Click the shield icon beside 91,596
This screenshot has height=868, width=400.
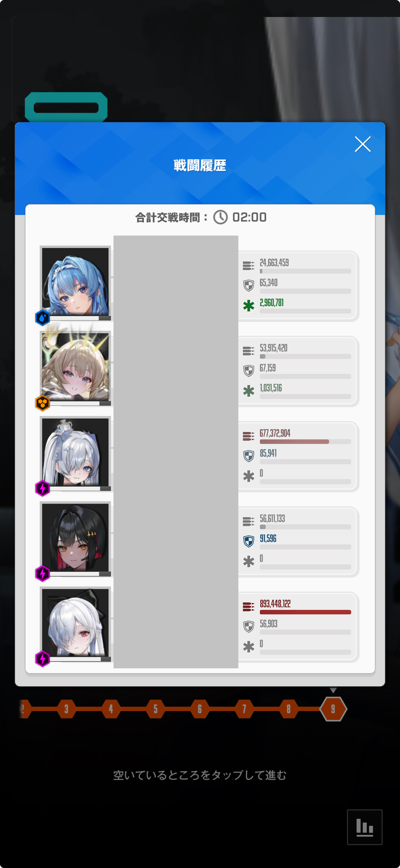point(249,541)
